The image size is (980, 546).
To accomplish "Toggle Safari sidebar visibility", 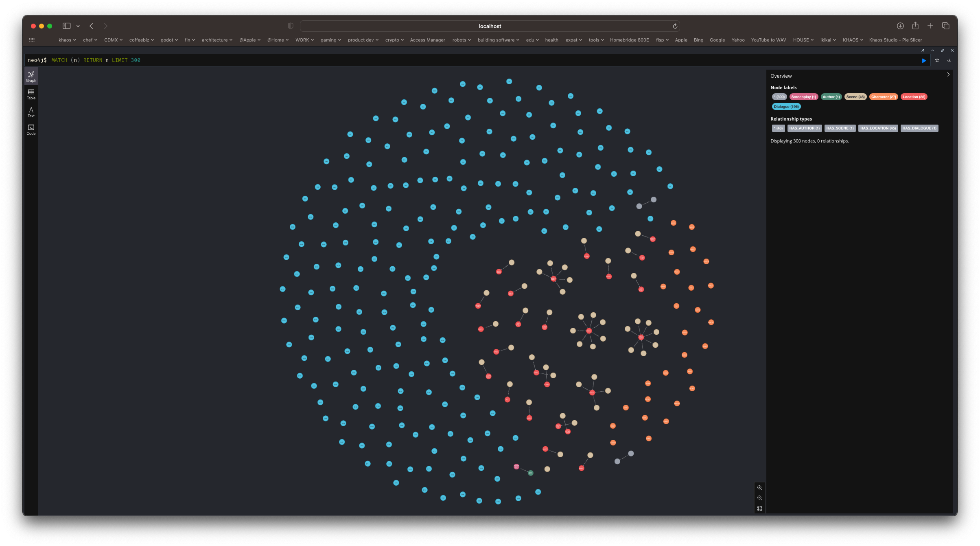I will click(66, 26).
